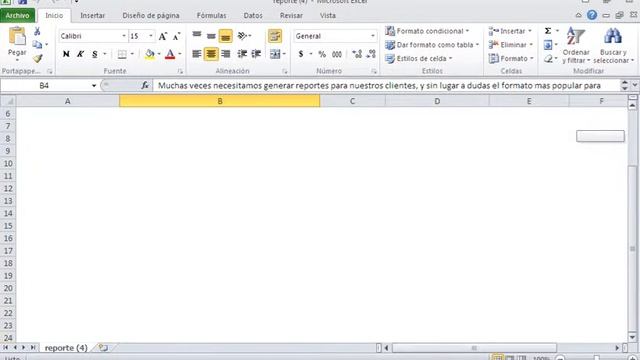Select column B header
640x360 pixels.
pos(220,101)
